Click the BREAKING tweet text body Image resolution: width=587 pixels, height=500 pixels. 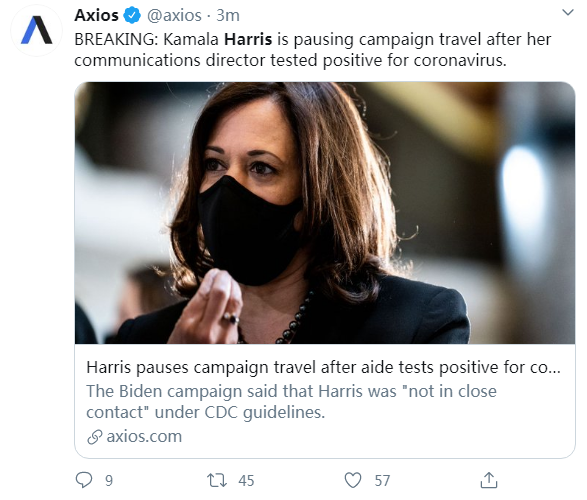tap(313, 50)
